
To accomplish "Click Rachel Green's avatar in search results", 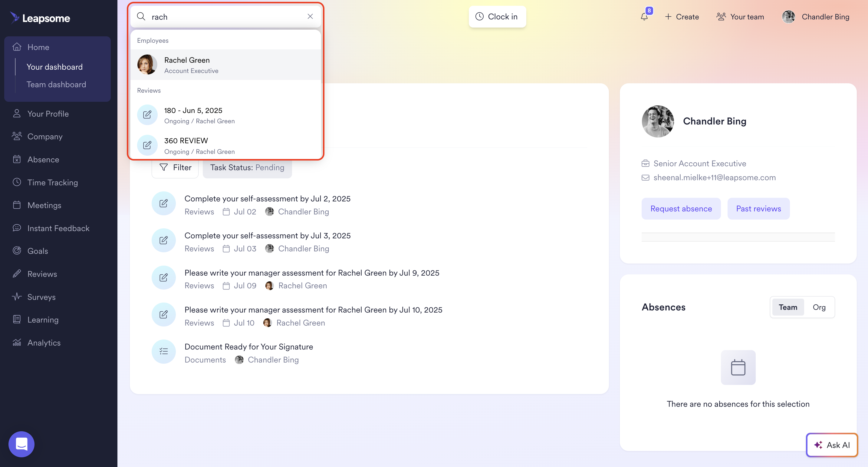I will click(x=147, y=65).
